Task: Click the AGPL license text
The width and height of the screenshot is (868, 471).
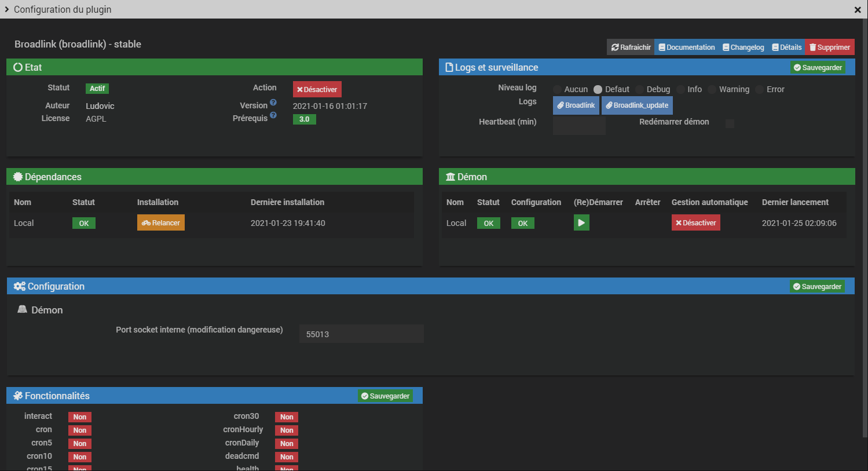Action: tap(96, 119)
